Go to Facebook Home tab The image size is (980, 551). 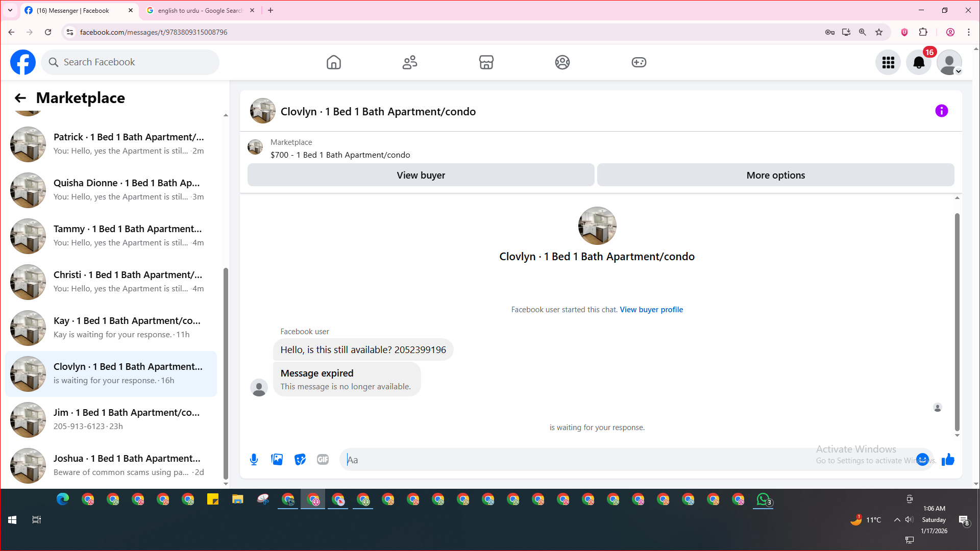coord(333,62)
